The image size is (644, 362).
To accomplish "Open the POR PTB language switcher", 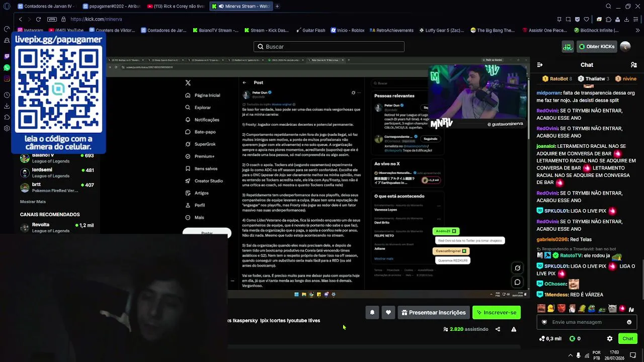I will [597, 355].
